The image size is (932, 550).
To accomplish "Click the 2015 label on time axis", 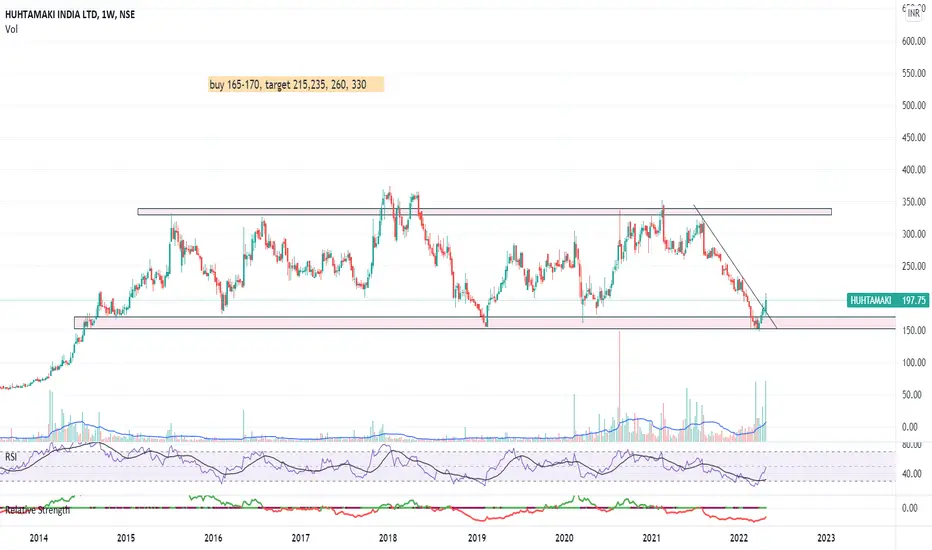I will [x=126, y=538].
